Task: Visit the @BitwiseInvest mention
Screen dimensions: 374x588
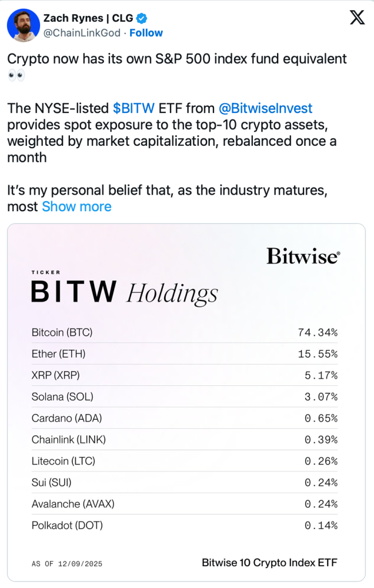Action: pyautogui.click(x=266, y=108)
